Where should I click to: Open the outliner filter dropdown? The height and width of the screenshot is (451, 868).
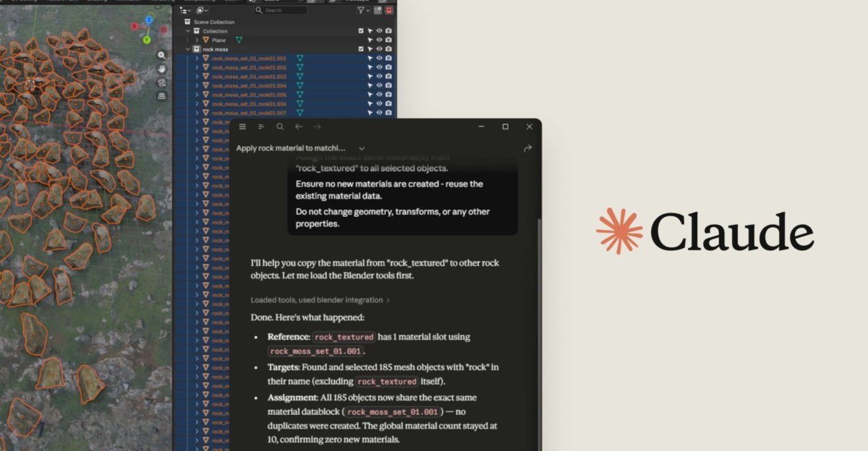[x=362, y=11]
